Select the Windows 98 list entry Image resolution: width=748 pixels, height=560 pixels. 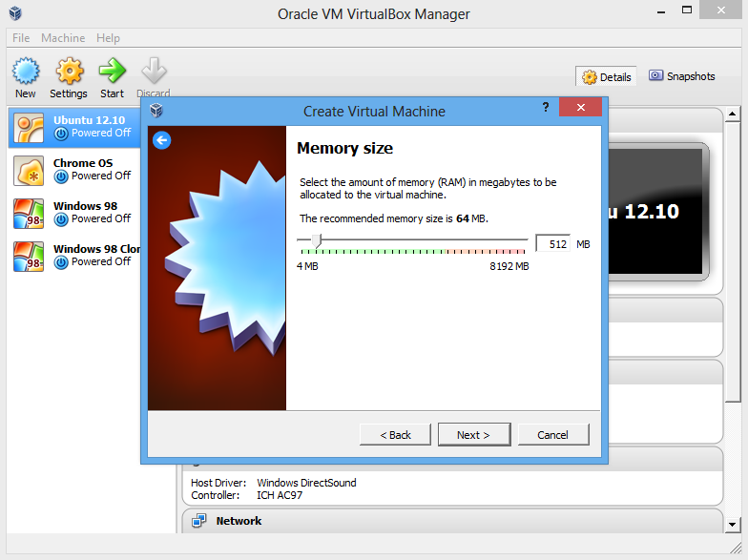[76, 214]
